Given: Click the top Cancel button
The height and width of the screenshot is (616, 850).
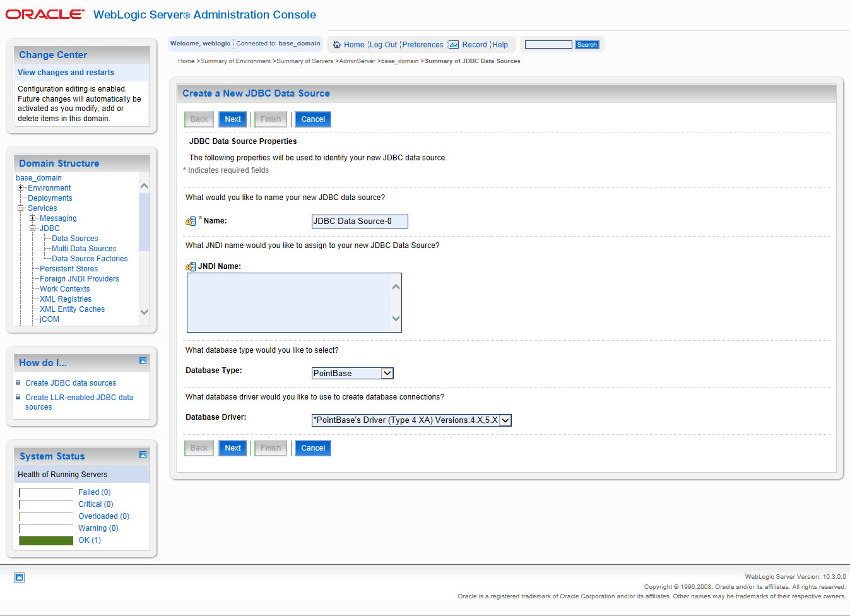Looking at the screenshot, I should pos(313,119).
